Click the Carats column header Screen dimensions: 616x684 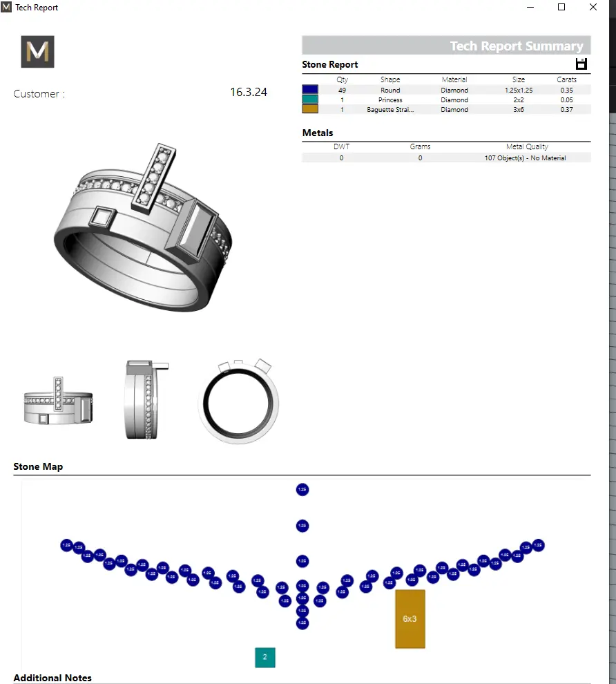tap(566, 79)
